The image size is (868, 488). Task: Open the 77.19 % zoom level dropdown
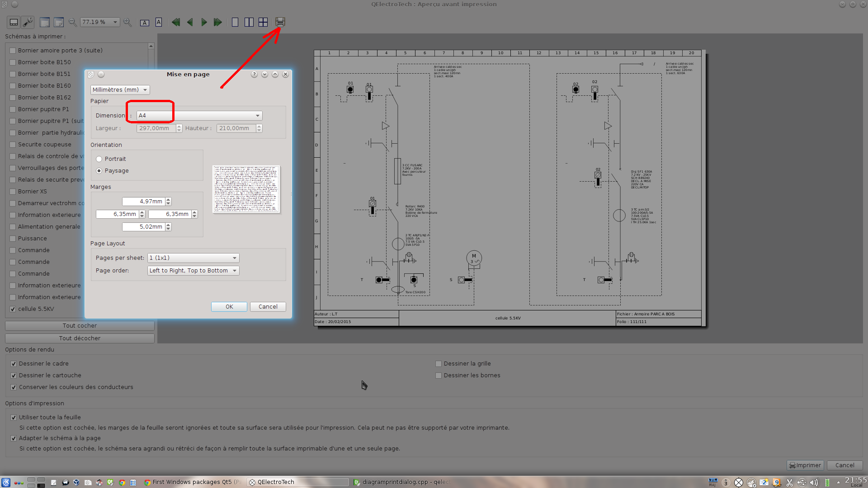100,22
